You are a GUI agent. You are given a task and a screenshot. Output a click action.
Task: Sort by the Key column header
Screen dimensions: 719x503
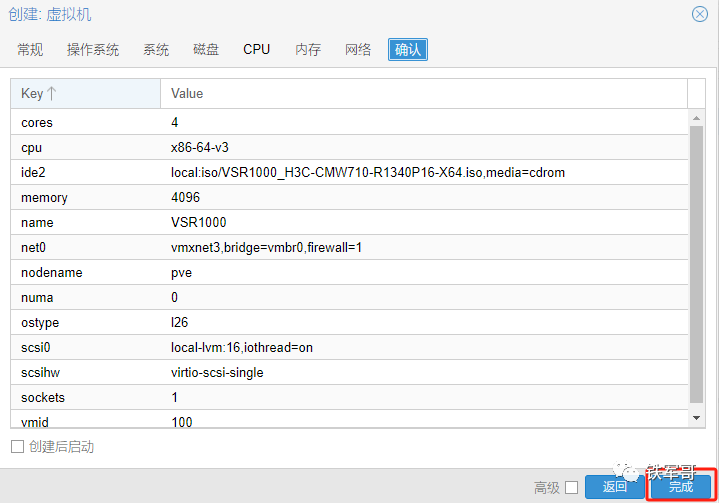click(x=85, y=94)
